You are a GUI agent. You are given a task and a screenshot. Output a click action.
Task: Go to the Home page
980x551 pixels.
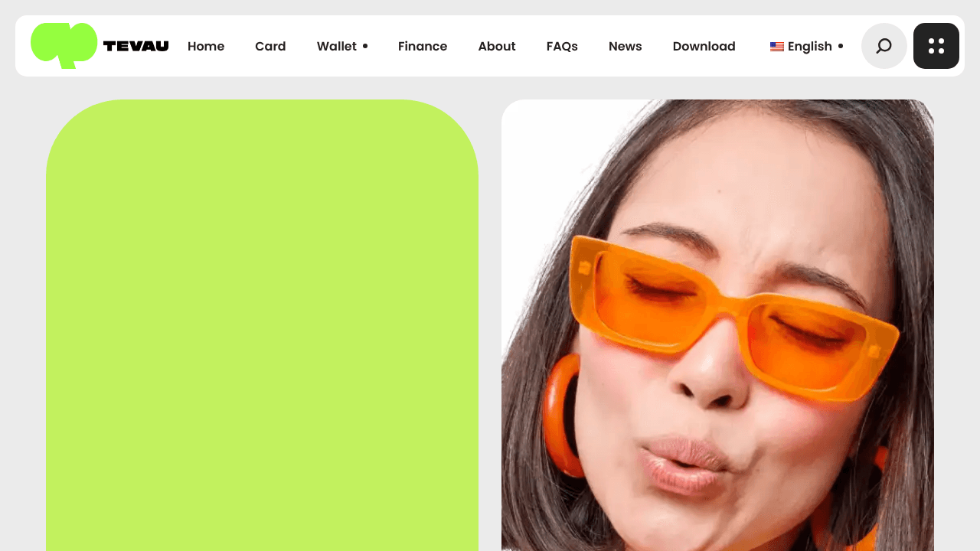pos(206,46)
